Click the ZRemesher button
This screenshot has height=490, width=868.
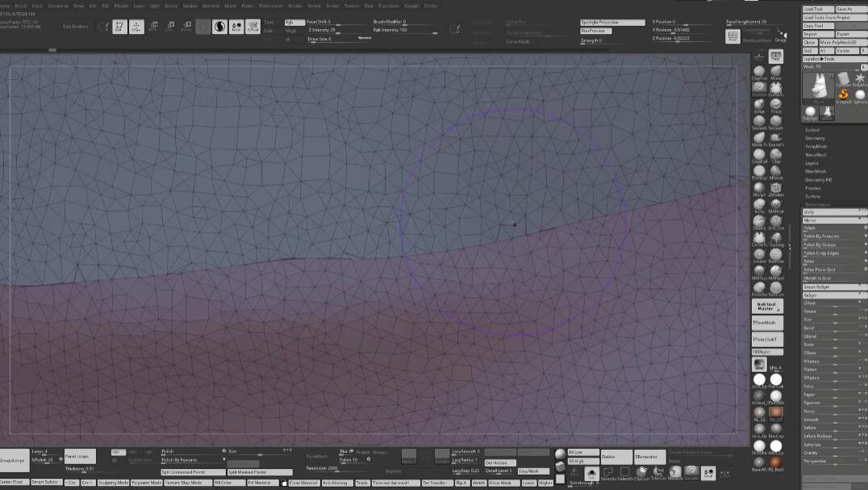(649, 457)
